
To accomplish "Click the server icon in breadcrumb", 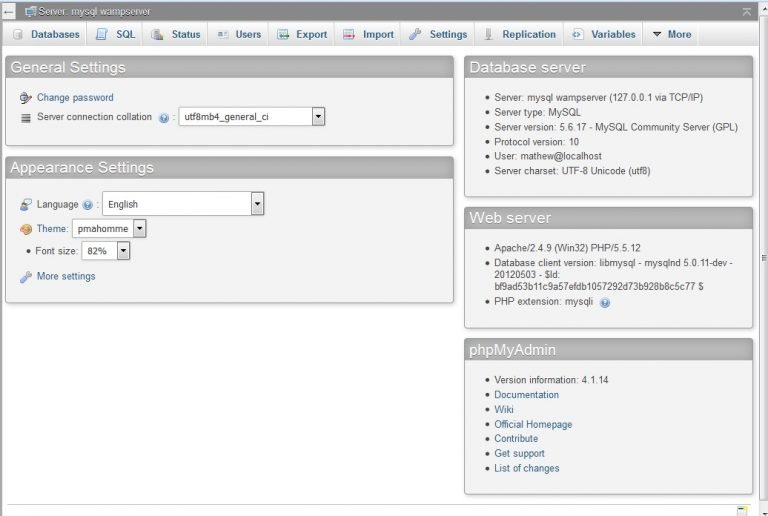I will point(31,11).
